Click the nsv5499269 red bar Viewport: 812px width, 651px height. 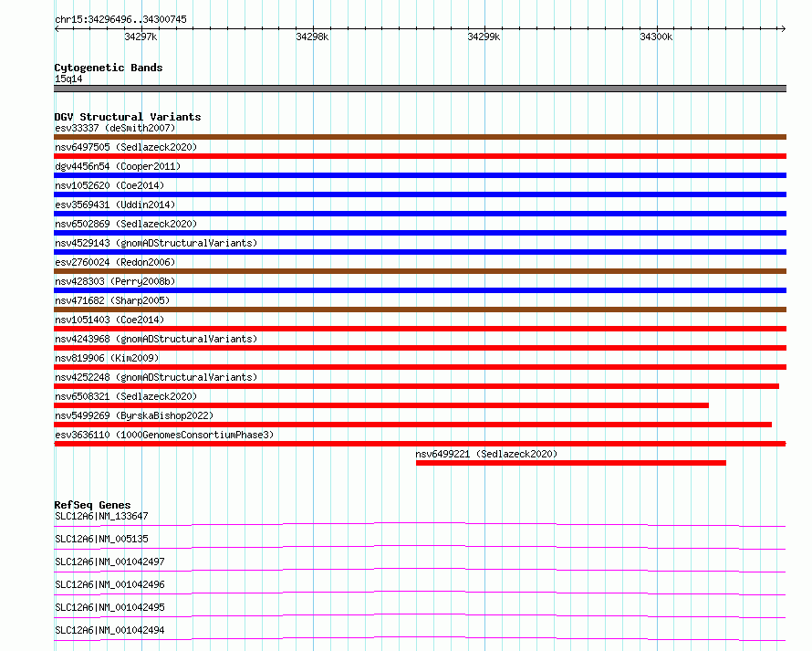pos(412,425)
